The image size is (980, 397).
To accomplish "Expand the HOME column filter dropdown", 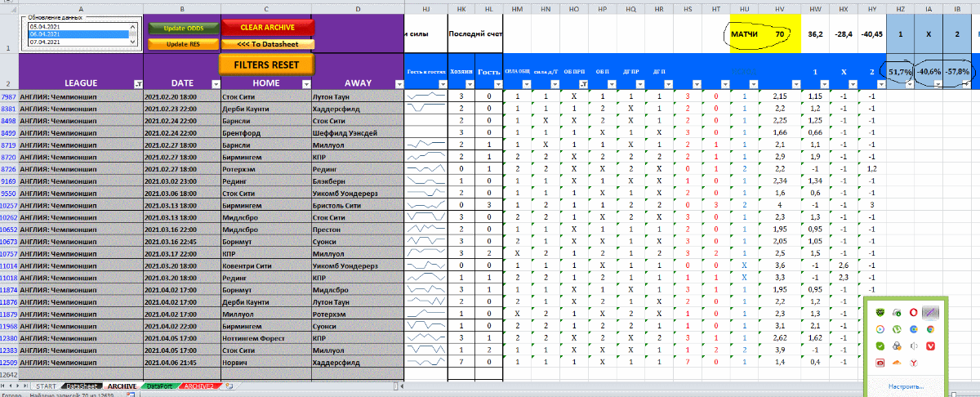I will point(305,83).
